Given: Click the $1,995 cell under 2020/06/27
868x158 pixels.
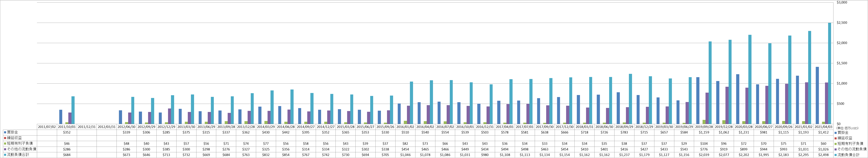Looking at the screenshot, I should click(x=764, y=155).
